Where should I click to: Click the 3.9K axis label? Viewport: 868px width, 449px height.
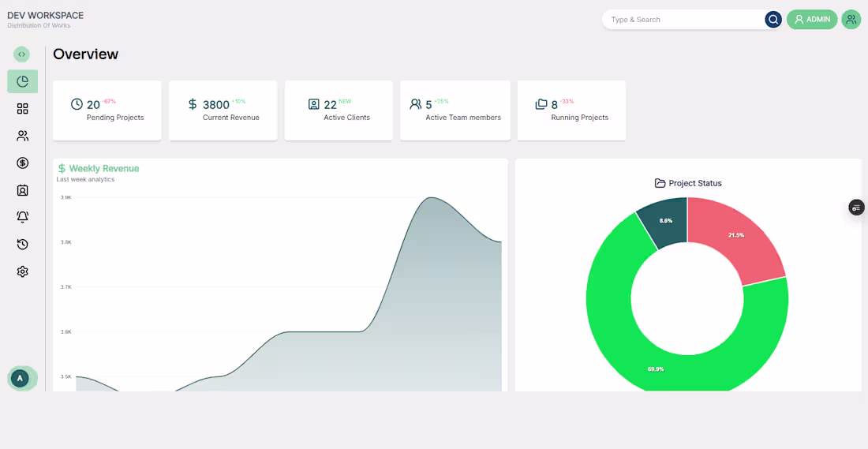65,197
